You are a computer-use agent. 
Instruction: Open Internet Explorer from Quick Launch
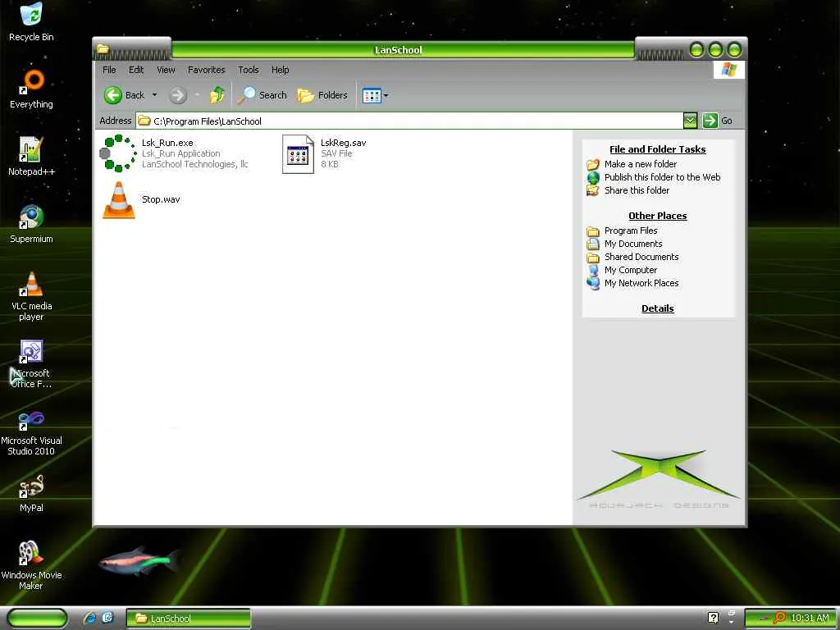pyautogui.click(x=90, y=619)
